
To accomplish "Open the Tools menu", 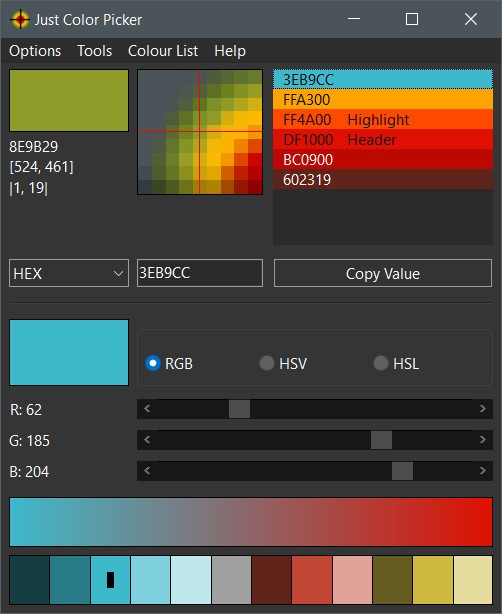I will pos(95,51).
